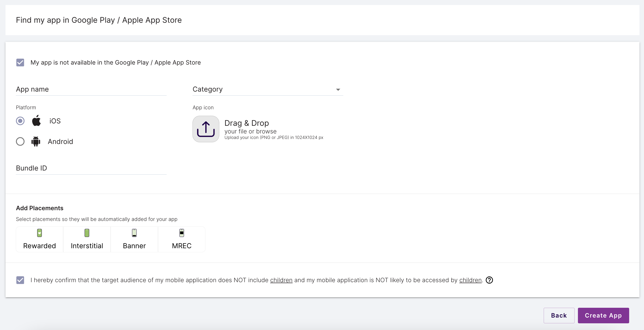
Task: Click the 'Drag & Drop' heading
Action: tap(247, 123)
